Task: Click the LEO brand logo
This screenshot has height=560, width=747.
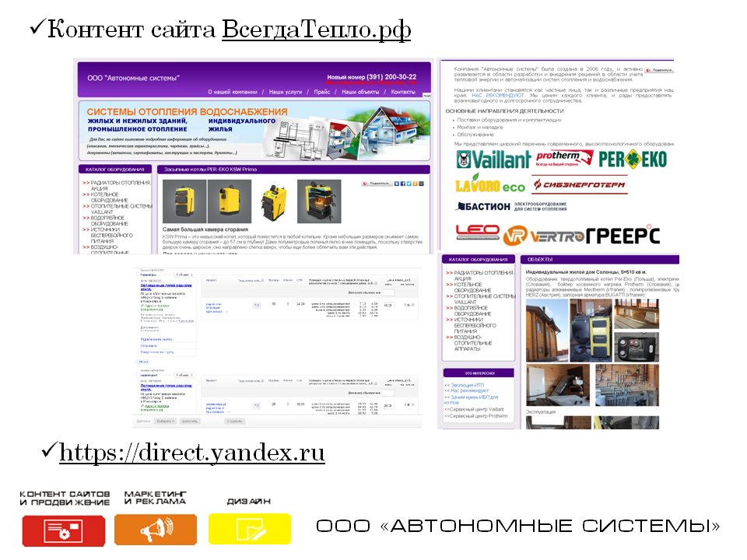Action: 477,232
